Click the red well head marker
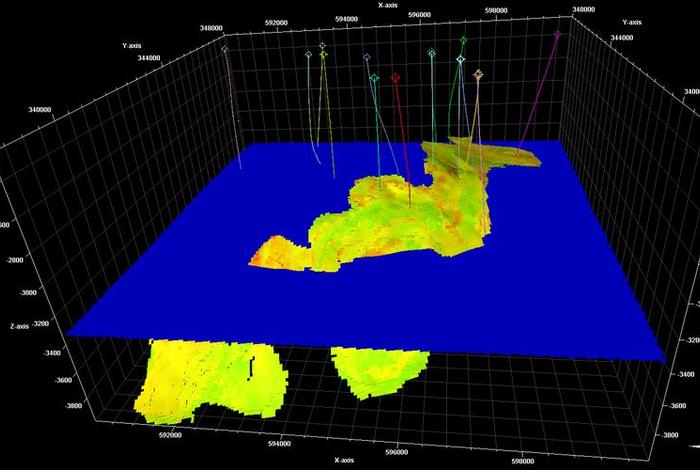 (396, 77)
